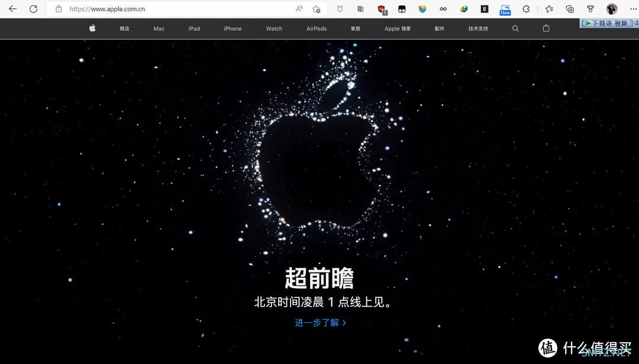Image resolution: width=639 pixels, height=364 pixels.
Task: Follow the 进一步了解 link
Action: coord(321,323)
